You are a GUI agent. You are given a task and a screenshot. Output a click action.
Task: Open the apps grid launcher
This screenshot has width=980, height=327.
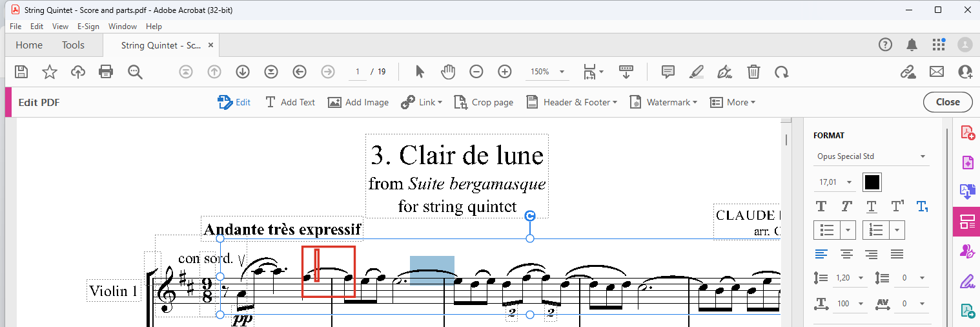coord(939,45)
